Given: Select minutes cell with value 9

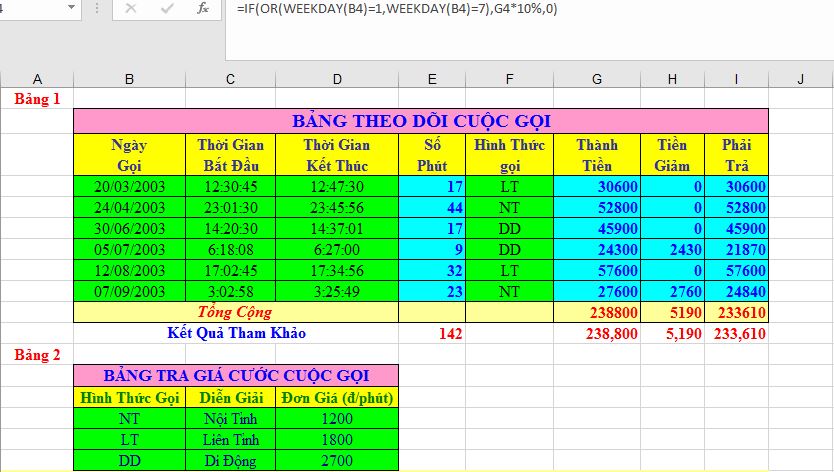Looking at the screenshot, I should [432, 250].
